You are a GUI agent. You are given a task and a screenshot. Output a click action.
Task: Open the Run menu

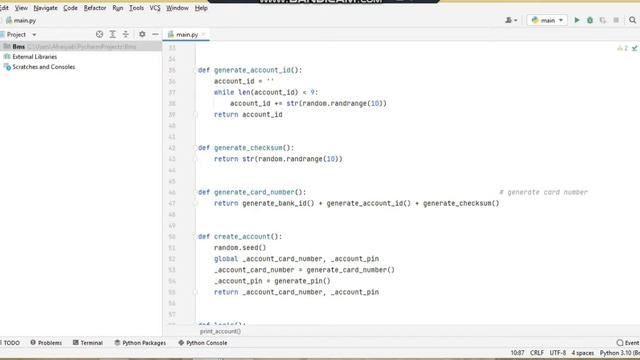pos(118,8)
